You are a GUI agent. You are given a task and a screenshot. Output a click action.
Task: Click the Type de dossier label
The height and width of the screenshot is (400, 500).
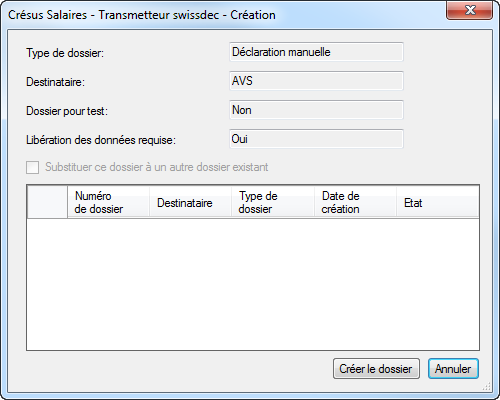(65, 53)
